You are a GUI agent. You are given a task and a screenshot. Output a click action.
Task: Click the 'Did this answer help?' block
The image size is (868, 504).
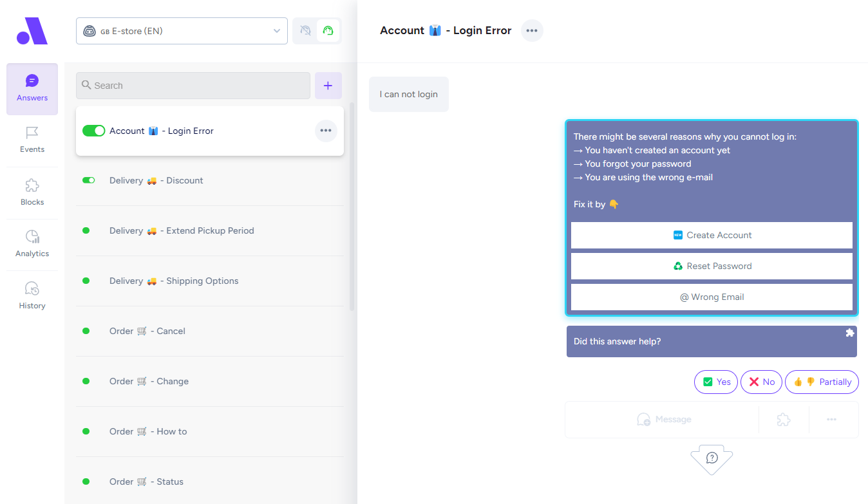(x=712, y=341)
